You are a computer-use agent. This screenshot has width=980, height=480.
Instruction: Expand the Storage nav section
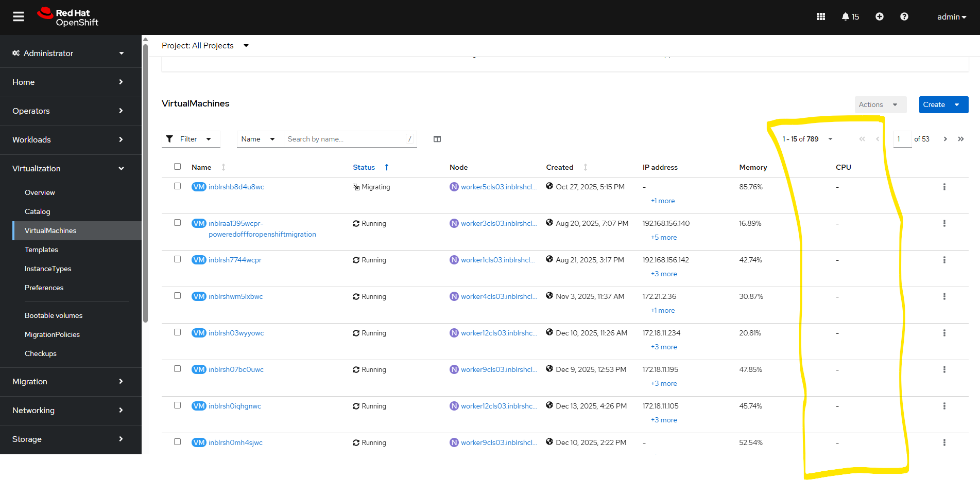click(71, 439)
